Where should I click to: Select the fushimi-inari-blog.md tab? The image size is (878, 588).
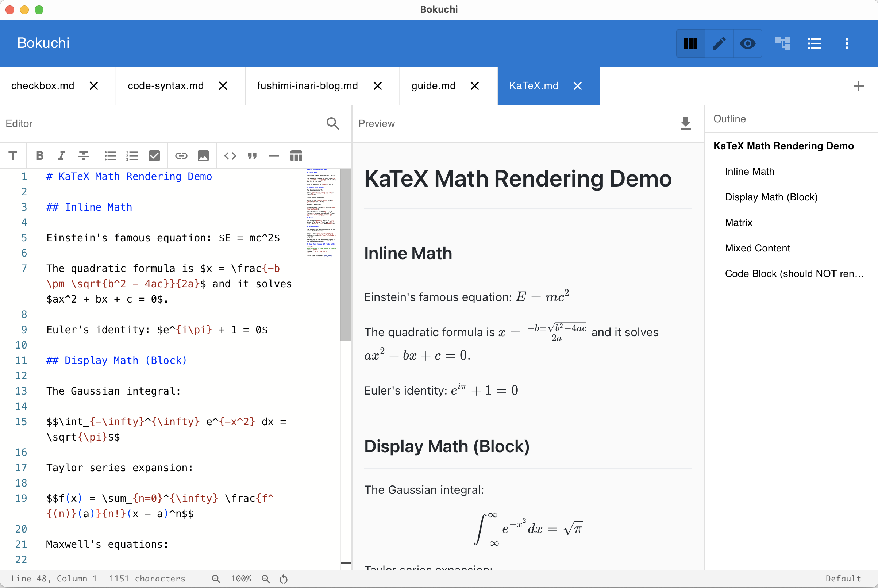coord(307,85)
